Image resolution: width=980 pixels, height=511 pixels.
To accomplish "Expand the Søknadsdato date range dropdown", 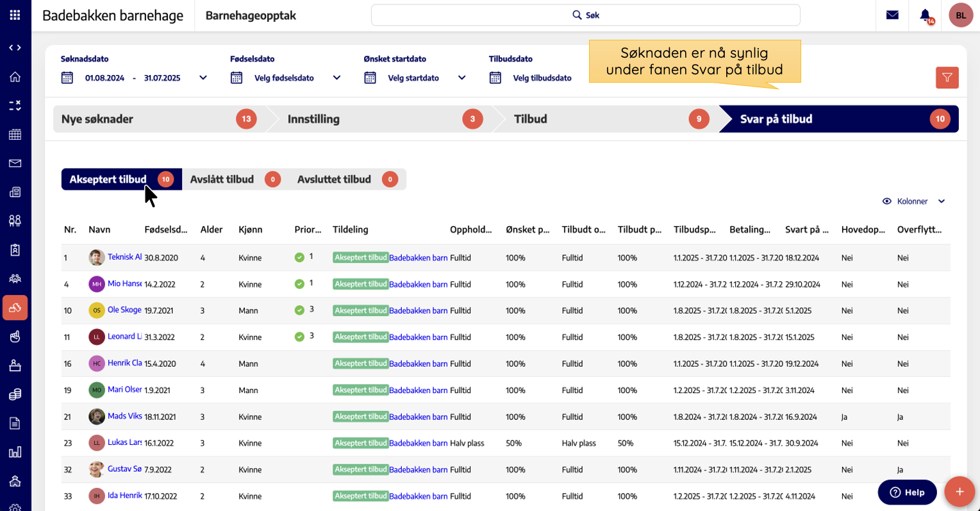I will tap(203, 78).
